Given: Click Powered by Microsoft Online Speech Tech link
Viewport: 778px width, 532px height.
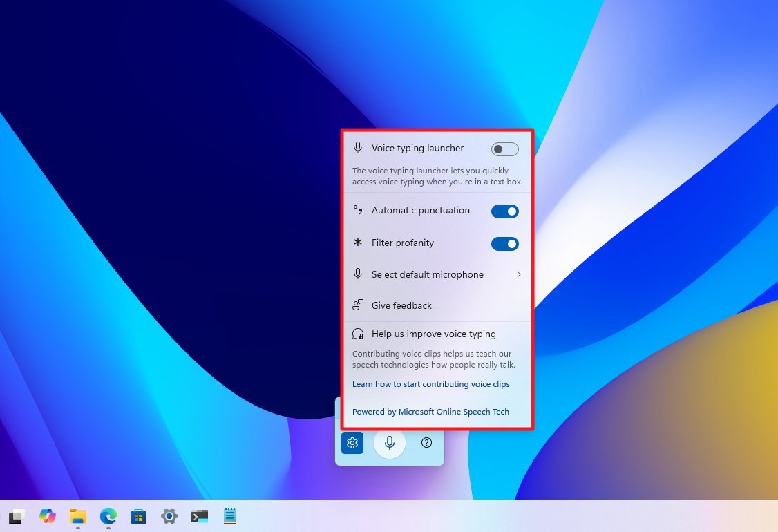Looking at the screenshot, I should (430, 411).
